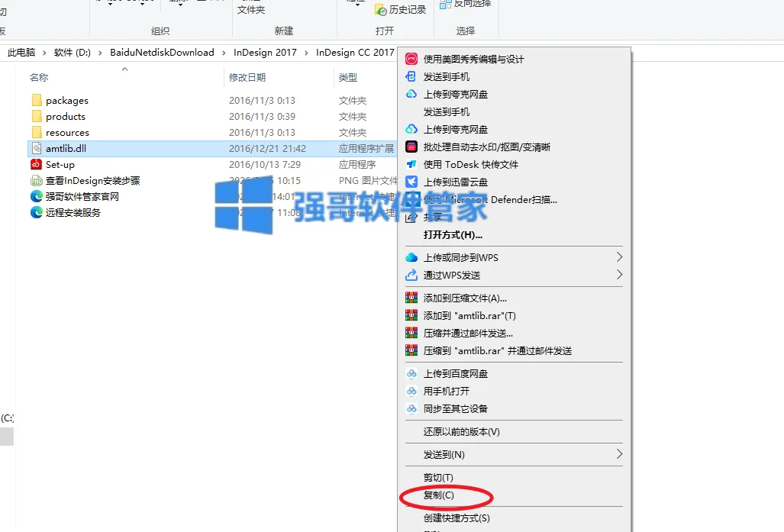Click the 批处理自动去水印 app icon
Viewport: 784px width, 532px height.
411,147
